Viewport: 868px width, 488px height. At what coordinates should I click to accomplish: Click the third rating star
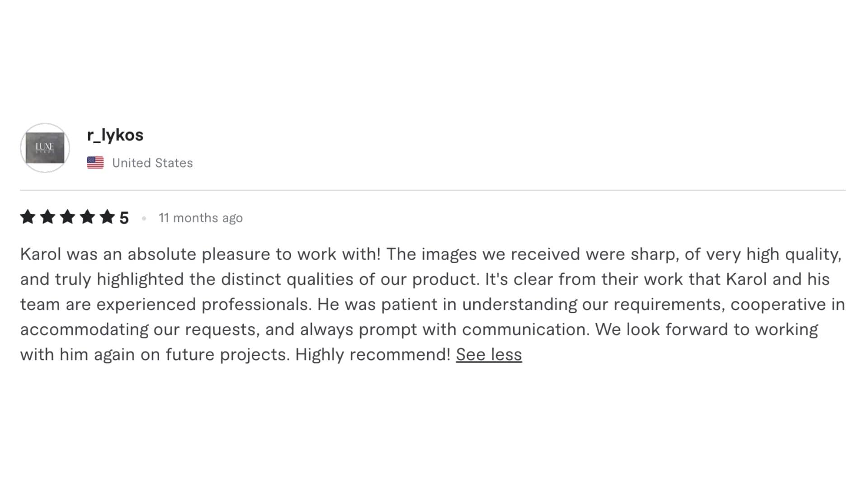pos(67,217)
